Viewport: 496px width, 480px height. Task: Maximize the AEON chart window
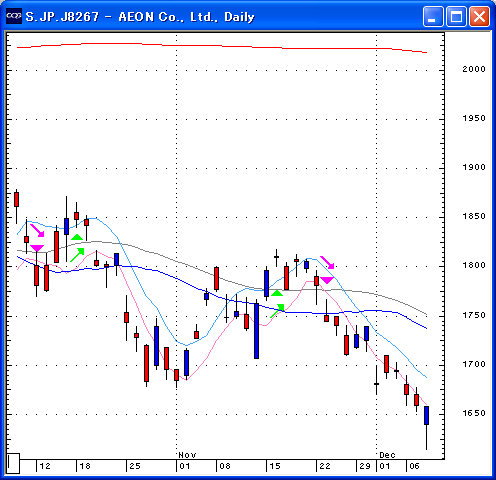point(456,16)
